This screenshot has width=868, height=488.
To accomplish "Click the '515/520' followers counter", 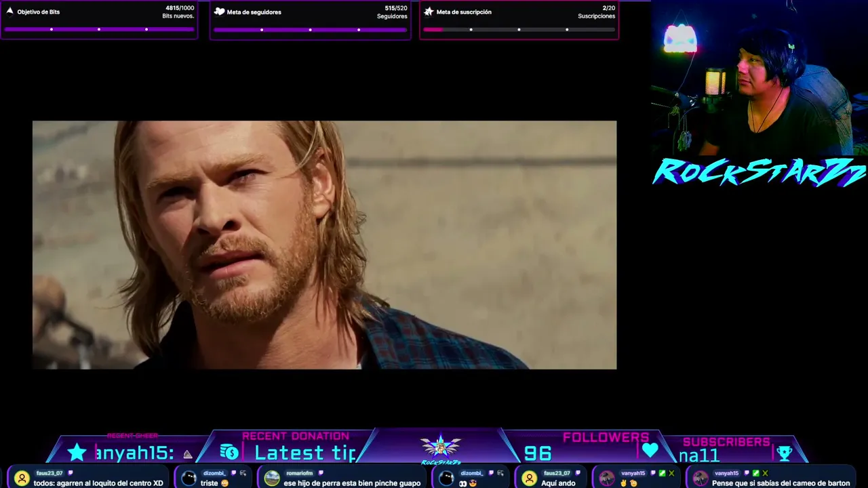I will click(x=396, y=8).
